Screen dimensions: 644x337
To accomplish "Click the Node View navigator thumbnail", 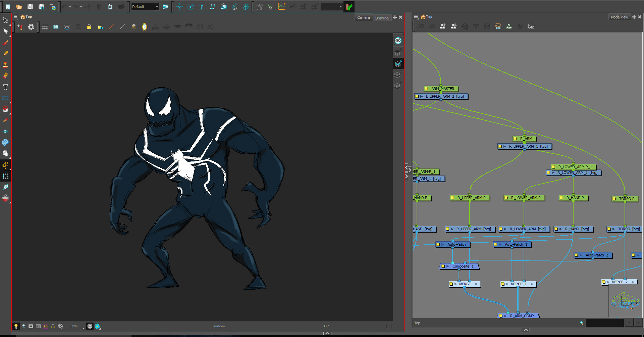I will pos(626,300).
